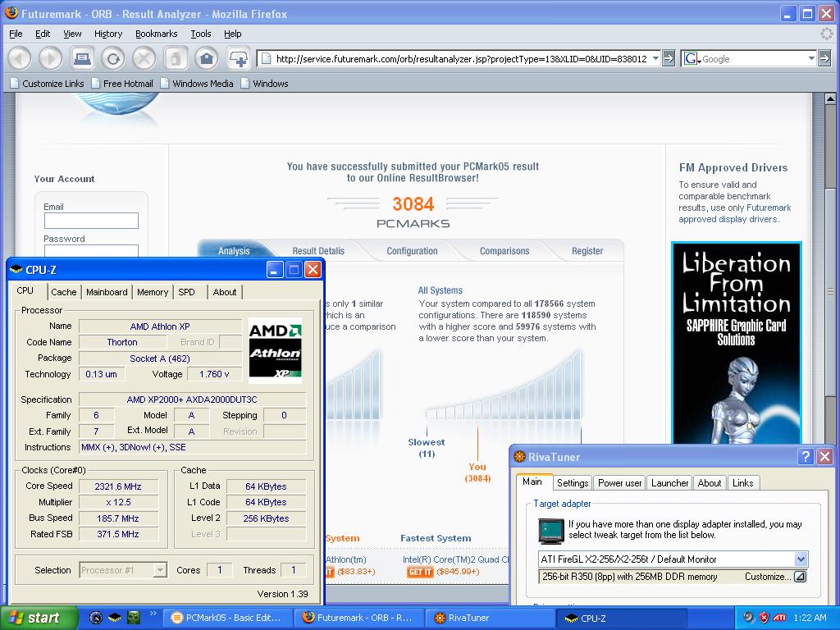Switch to PCMark05 Basic Edition taskbar button

pyautogui.click(x=226, y=618)
